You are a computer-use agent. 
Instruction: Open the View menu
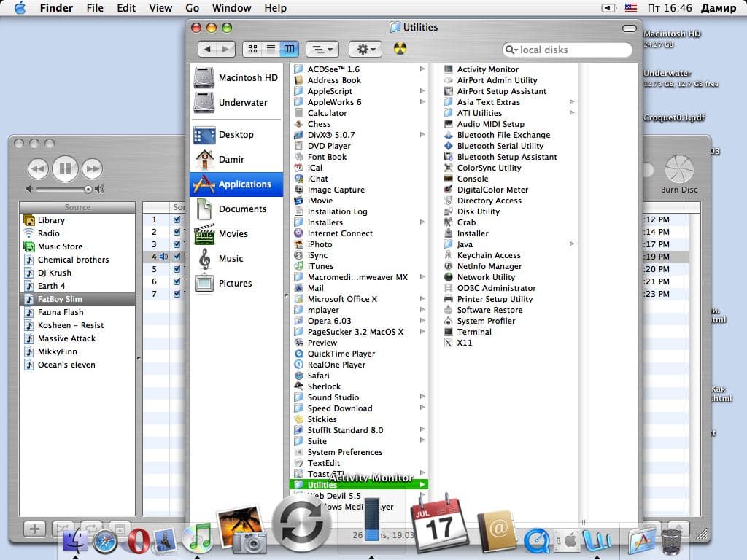point(160,8)
